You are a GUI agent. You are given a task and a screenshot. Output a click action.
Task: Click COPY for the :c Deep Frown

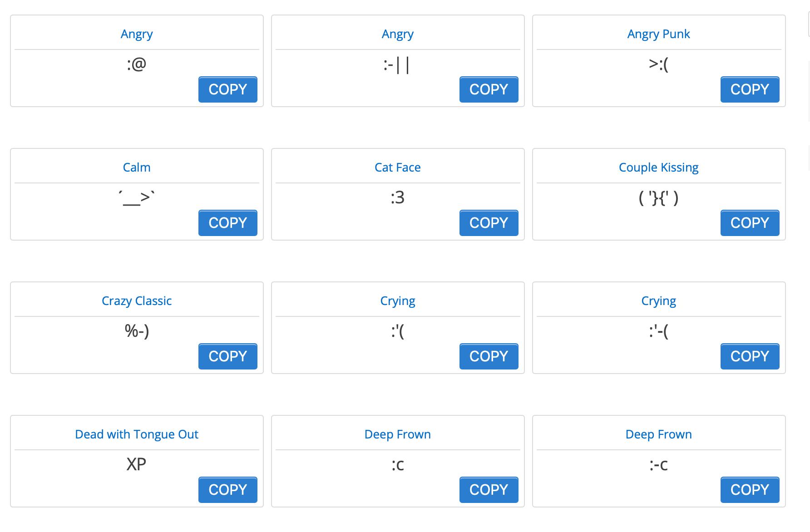tap(489, 490)
